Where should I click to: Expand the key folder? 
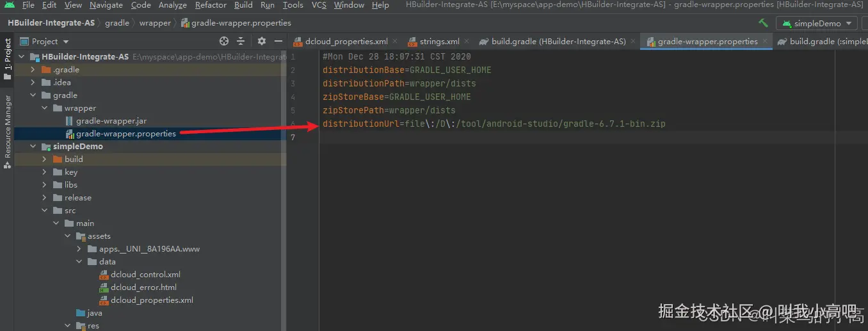pyautogui.click(x=44, y=172)
